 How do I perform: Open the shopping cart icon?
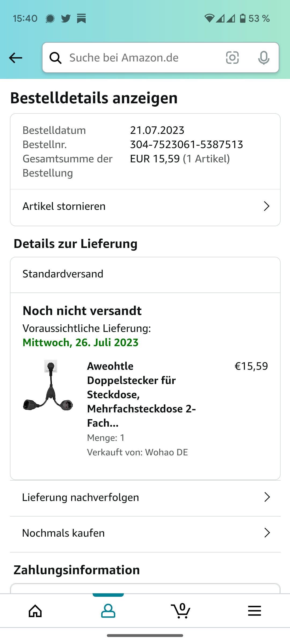coord(181,611)
